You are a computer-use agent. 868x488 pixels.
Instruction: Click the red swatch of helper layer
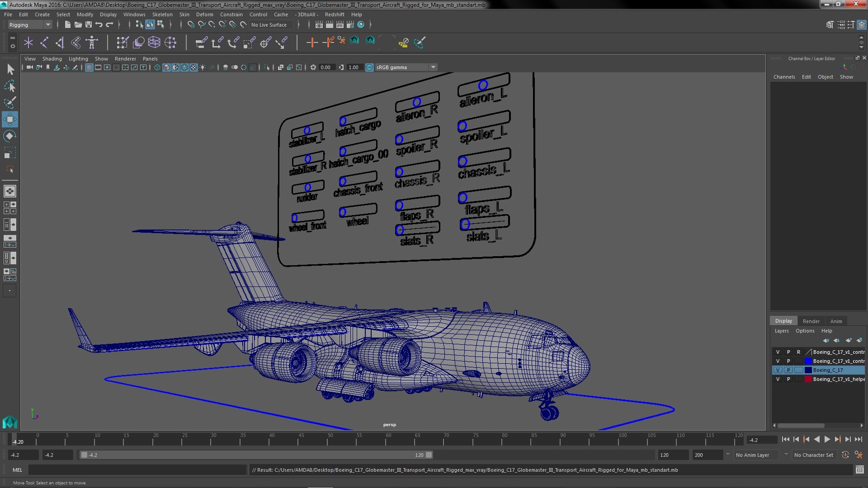point(808,379)
